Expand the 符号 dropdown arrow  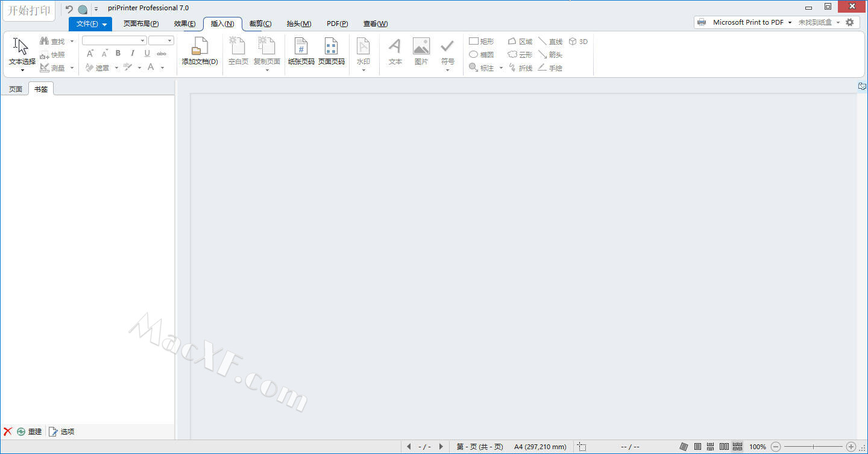[x=447, y=70]
